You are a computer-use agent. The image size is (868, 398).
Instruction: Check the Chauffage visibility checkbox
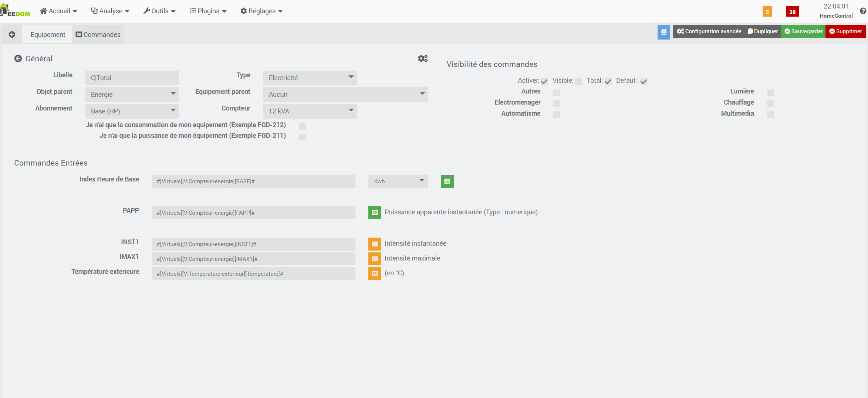coord(770,103)
